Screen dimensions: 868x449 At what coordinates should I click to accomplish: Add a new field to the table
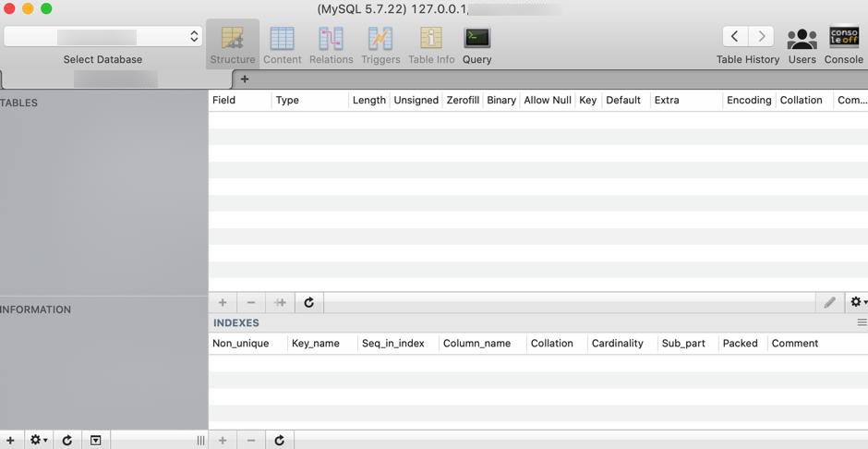click(x=223, y=302)
